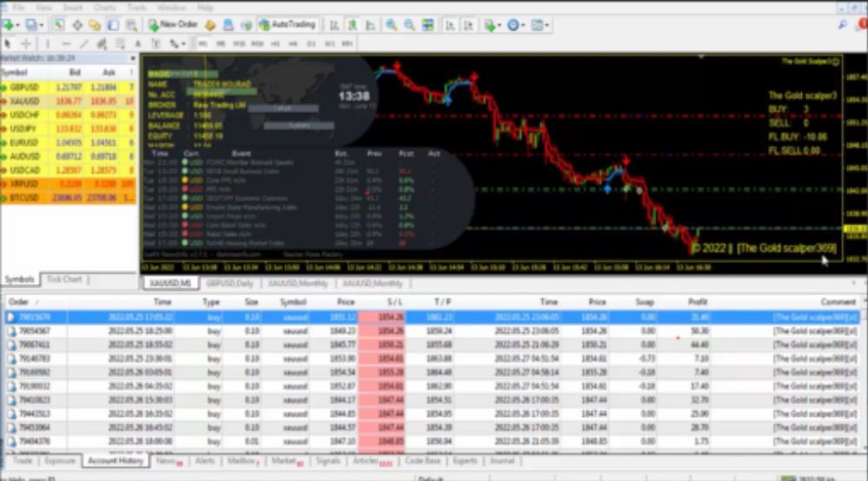Viewport: 868px width, 481px height.
Task: Switch timeframe to D1
Action: click(311, 43)
